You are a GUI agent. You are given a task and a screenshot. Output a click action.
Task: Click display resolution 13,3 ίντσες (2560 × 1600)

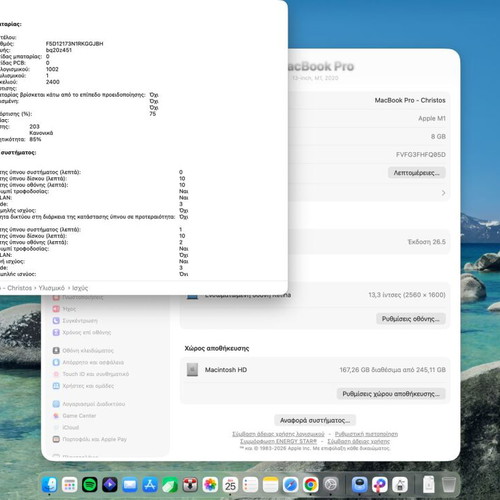[x=407, y=295]
